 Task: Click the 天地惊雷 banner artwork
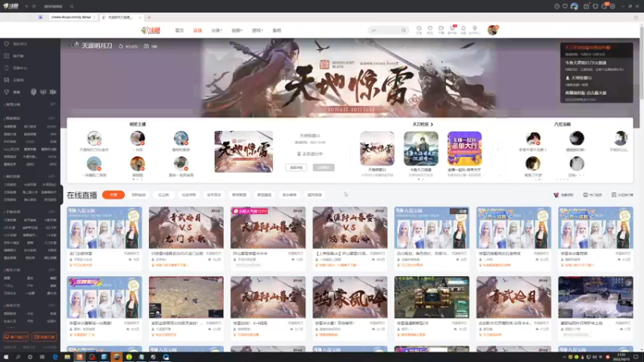349,78
